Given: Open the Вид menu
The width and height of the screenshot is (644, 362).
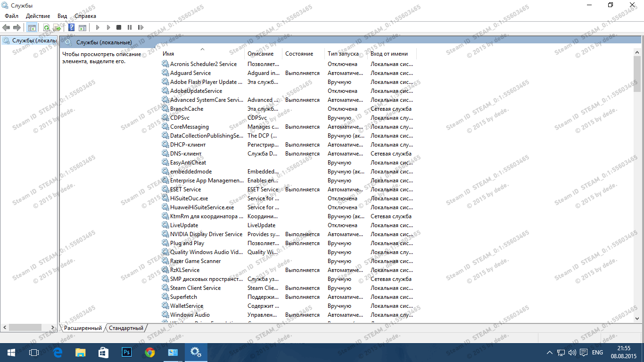Looking at the screenshot, I should tap(62, 16).
